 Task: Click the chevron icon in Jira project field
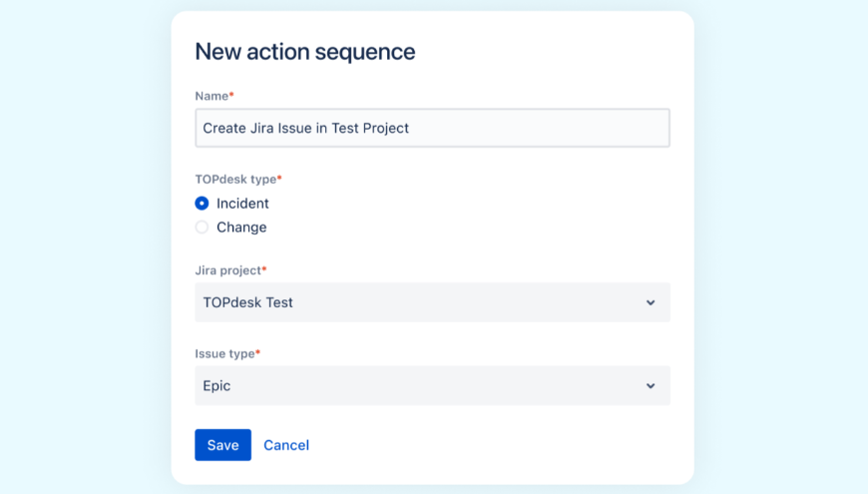click(651, 302)
